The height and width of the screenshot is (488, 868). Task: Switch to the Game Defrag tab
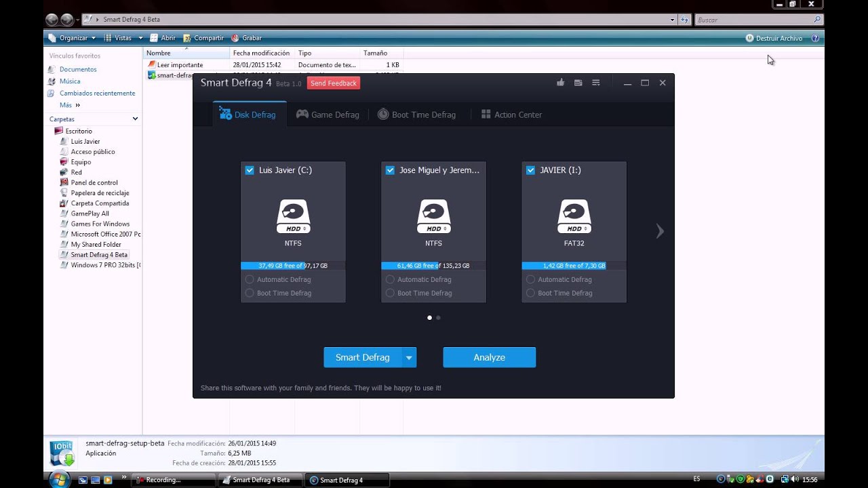point(328,115)
